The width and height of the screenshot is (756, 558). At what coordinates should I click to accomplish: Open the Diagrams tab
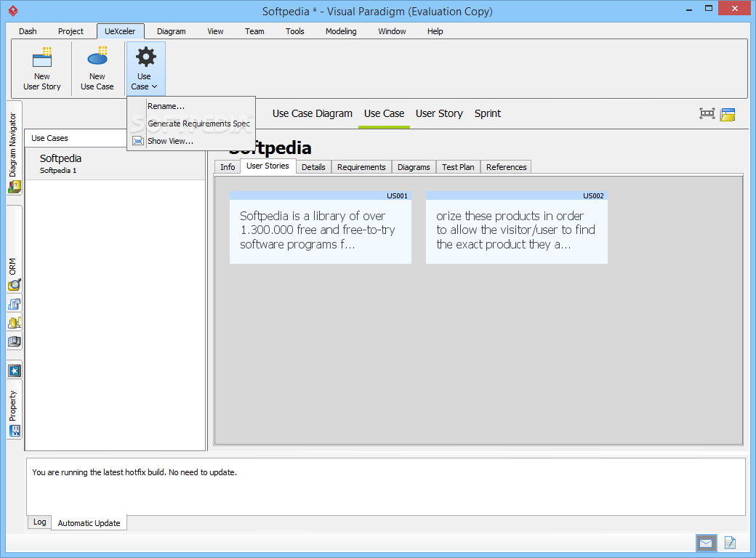pyautogui.click(x=414, y=167)
